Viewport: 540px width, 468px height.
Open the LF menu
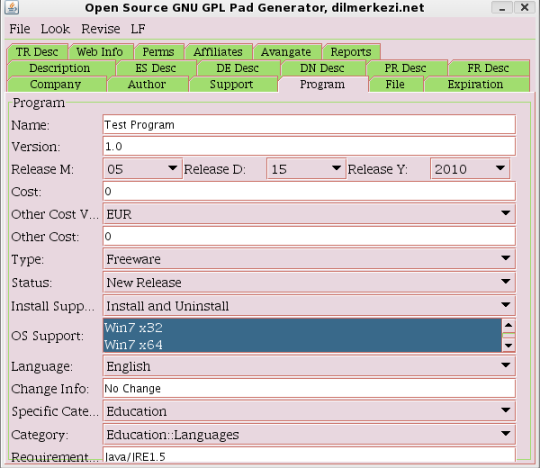138,29
